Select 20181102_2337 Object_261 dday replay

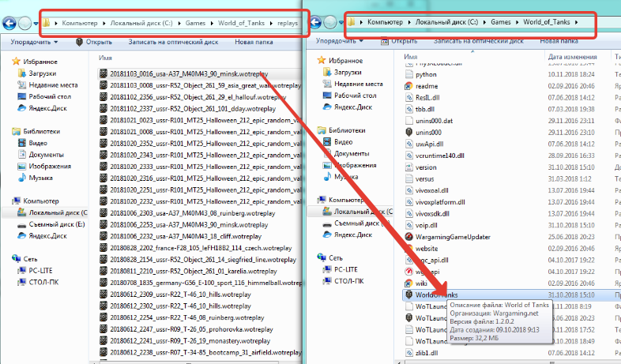193,108
